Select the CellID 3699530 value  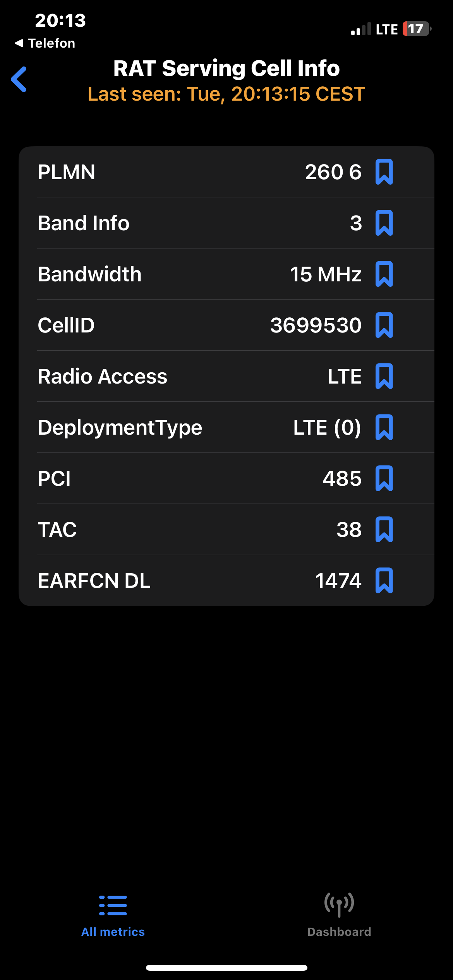click(x=316, y=325)
